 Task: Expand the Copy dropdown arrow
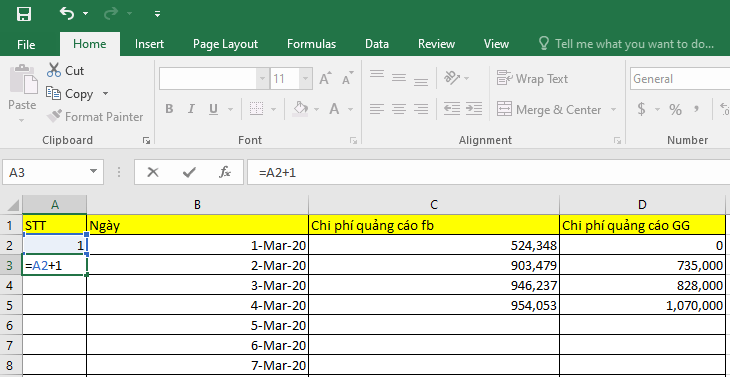point(105,94)
